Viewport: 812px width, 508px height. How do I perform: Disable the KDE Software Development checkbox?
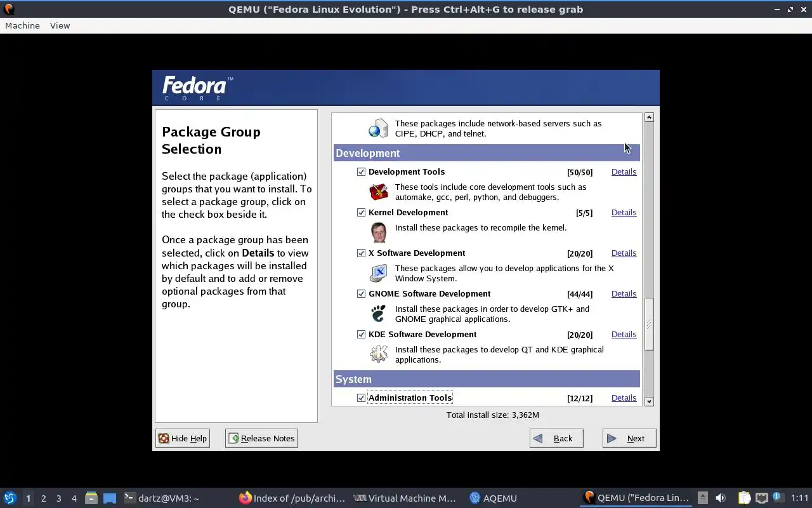tap(361, 335)
